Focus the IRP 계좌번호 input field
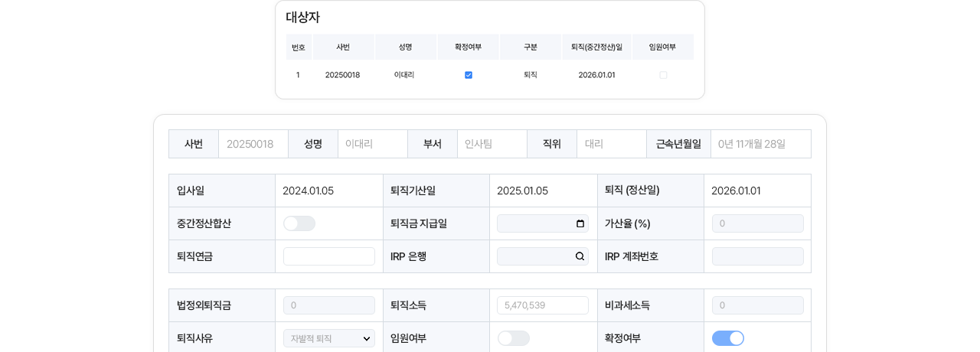The height and width of the screenshot is (352, 980). pyautogui.click(x=757, y=256)
